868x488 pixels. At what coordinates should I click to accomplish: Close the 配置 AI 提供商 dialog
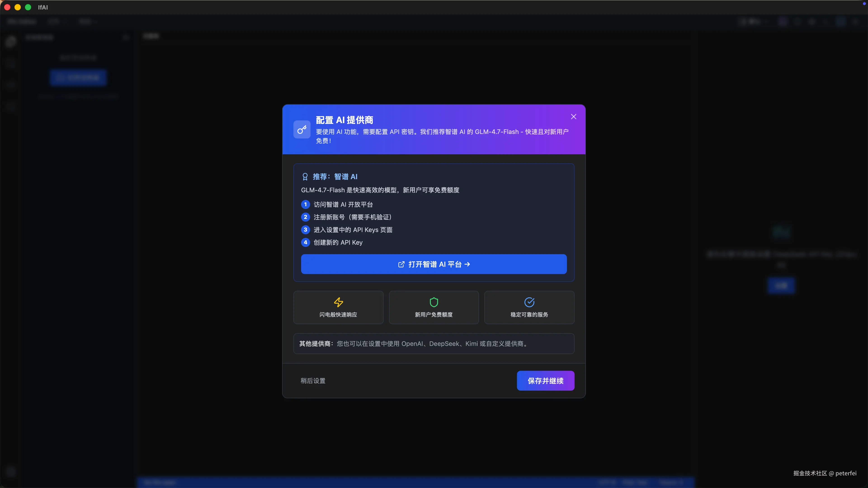tap(573, 116)
